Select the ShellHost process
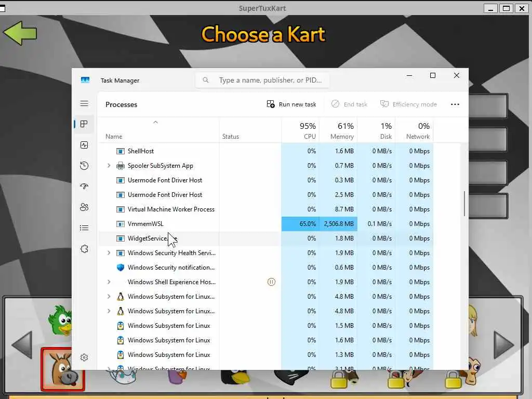This screenshot has height=399, width=532. click(265, 151)
